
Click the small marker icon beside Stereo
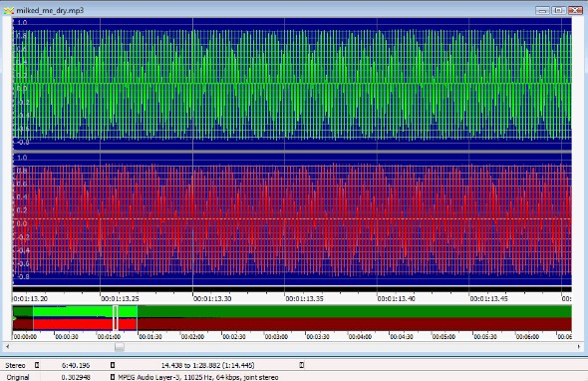point(37,365)
